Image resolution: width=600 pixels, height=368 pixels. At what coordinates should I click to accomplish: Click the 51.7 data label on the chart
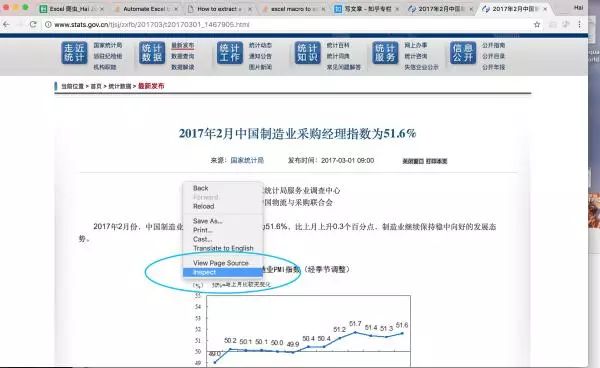[355, 324]
